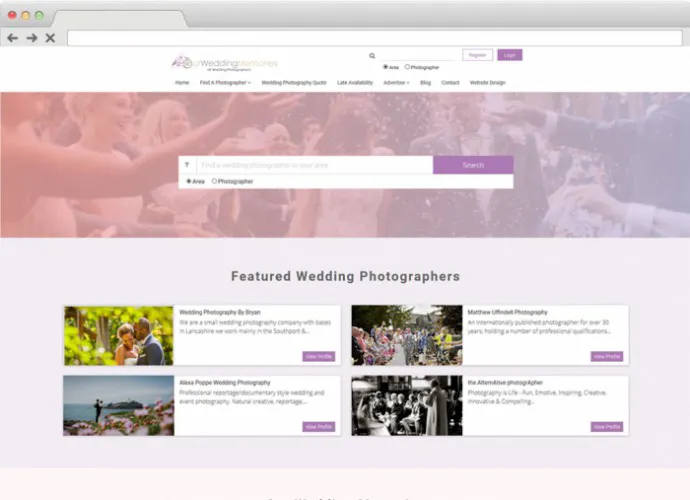Image resolution: width=690 pixels, height=500 pixels.
Task: Expand the Find A Photographer menu
Action: pyautogui.click(x=225, y=83)
